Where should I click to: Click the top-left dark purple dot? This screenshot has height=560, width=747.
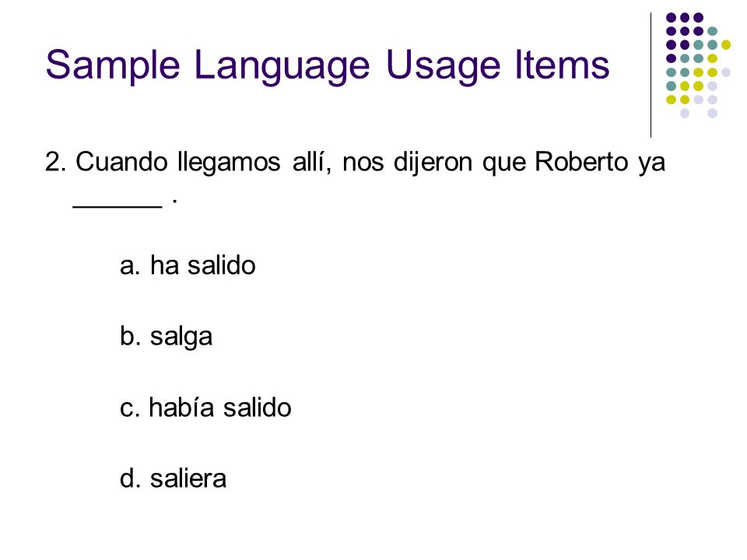pyautogui.click(x=671, y=18)
